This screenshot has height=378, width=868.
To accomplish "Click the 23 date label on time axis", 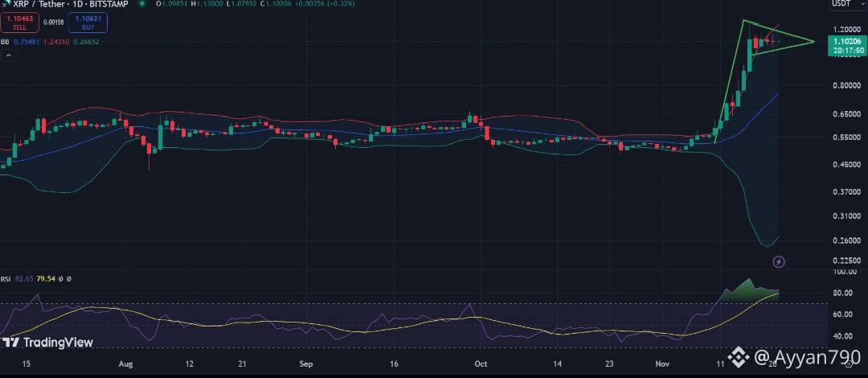I will coord(608,364).
